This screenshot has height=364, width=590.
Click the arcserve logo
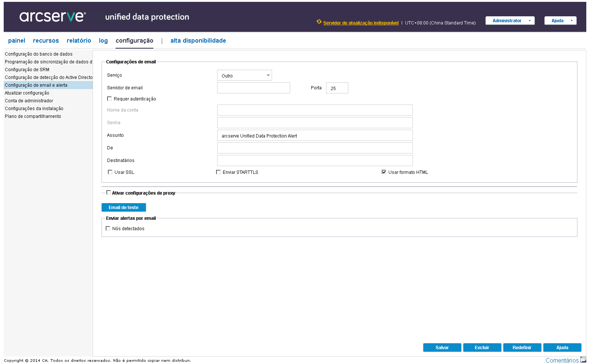coord(53,17)
